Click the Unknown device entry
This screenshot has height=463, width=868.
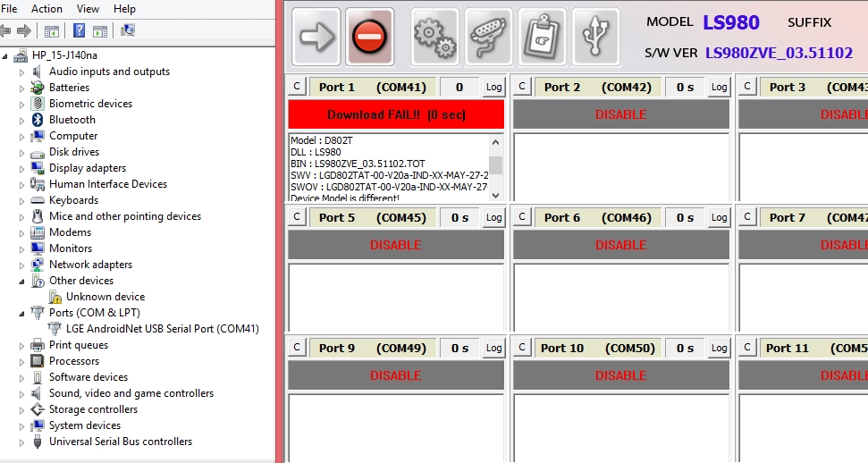[x=105, y=297]
